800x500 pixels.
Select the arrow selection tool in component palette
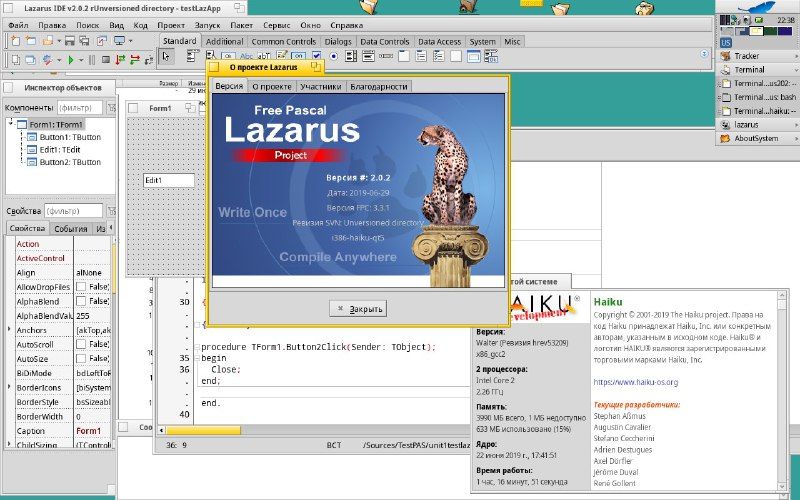click(165, 57)
